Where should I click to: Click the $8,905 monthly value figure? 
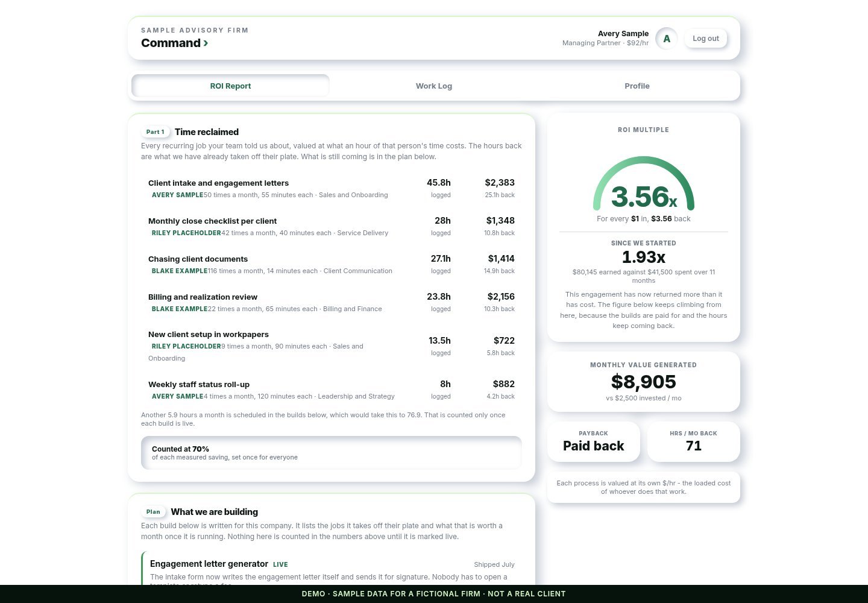pos(644,382)
